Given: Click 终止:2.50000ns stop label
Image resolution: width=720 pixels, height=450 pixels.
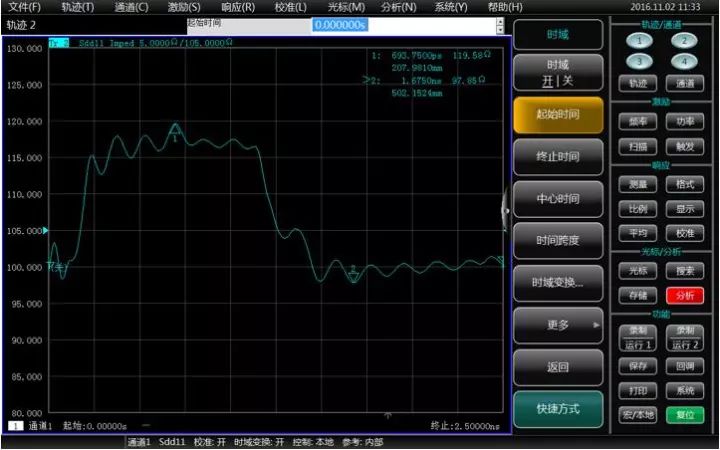Looking at the screenshot, I should point(465,426).
